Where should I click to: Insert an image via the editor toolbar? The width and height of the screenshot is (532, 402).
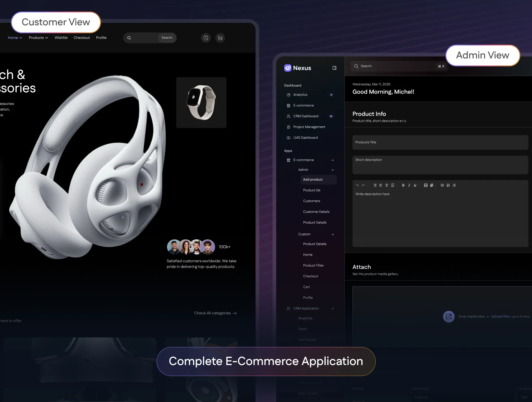tap(426, 185)
